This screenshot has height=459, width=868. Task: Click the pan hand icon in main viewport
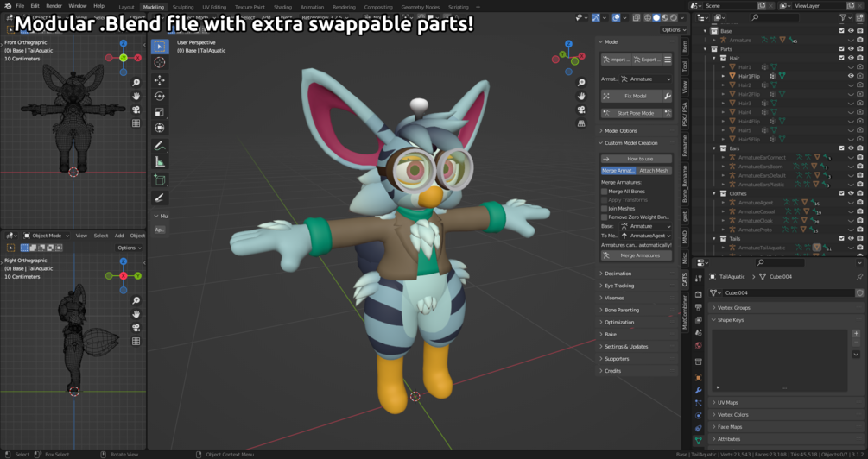pyautogui.click(x=581, y=97)
